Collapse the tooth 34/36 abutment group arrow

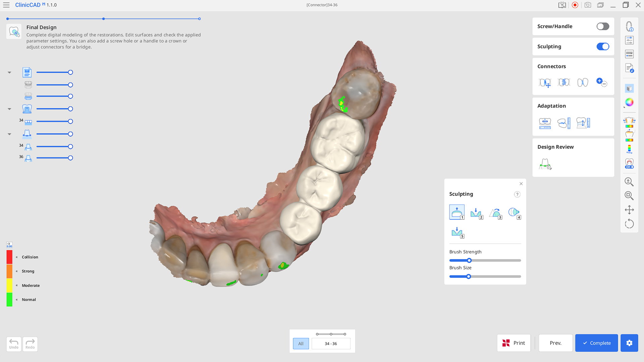(x=9, y=134)
